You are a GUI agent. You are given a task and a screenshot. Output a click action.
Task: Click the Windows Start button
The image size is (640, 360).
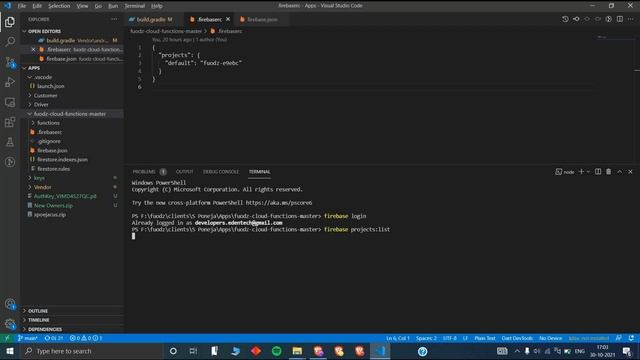[x=10, y=351]
